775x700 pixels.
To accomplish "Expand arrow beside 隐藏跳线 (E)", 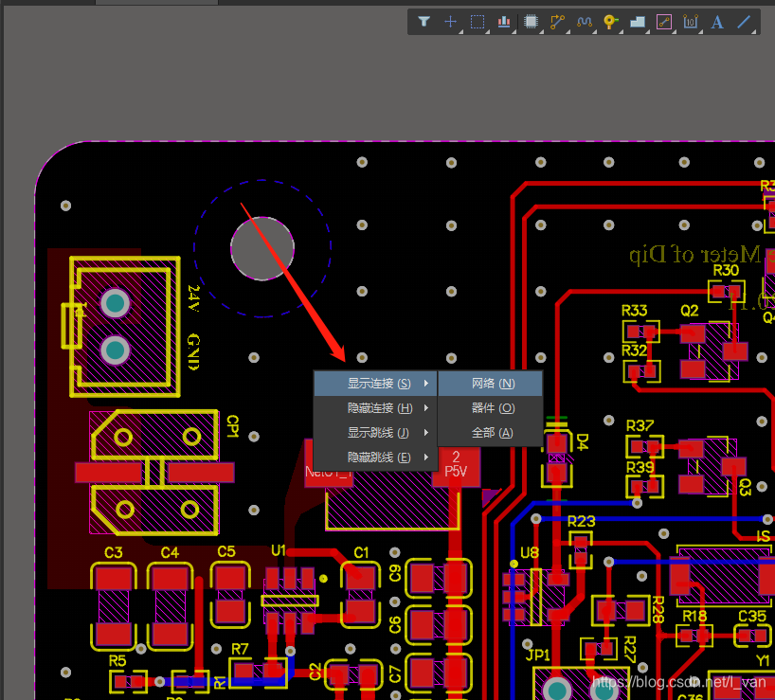I will click(x=426, y=458).
